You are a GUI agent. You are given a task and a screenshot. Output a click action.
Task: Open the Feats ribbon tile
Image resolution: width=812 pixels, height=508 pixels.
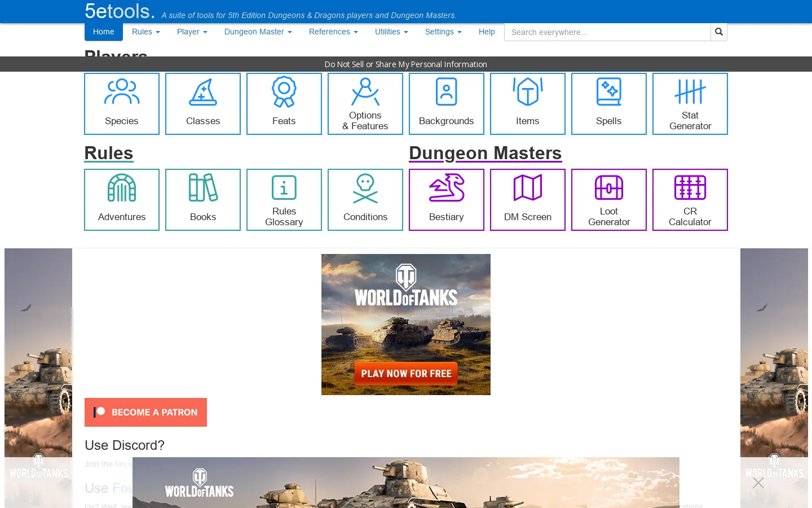pos(284,104)
